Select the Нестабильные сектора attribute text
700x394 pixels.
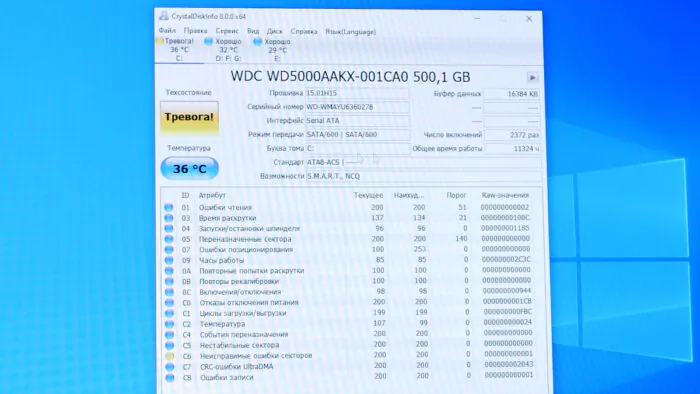[239, 345]
